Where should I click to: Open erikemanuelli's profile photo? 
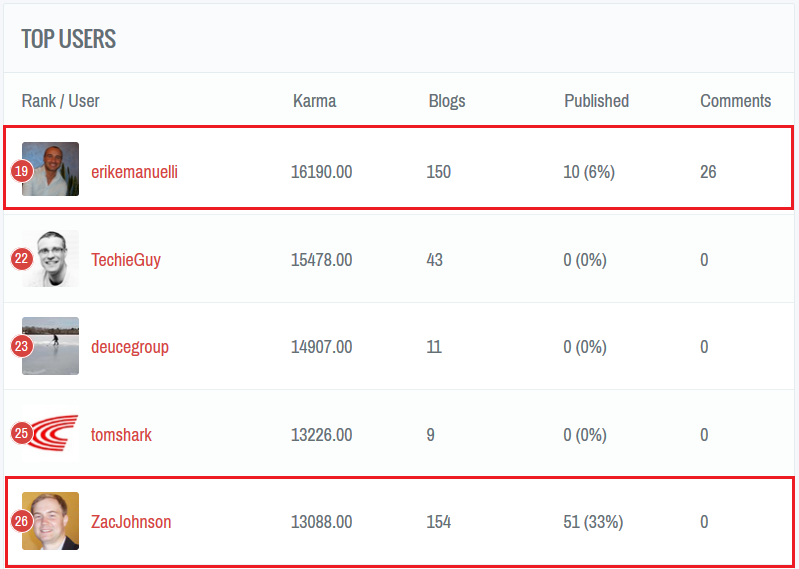[54, 169]
